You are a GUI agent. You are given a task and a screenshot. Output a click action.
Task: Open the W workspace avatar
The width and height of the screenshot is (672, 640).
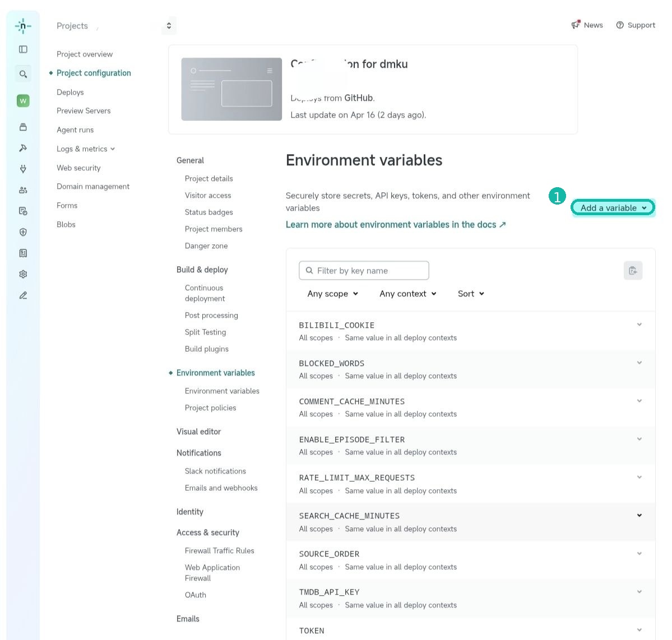coord(23,100)
